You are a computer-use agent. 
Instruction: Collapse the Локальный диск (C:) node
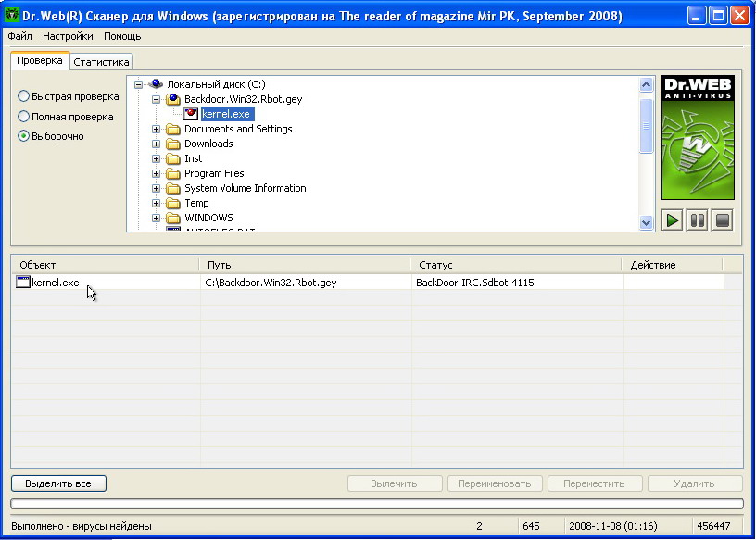pos(138,84)
